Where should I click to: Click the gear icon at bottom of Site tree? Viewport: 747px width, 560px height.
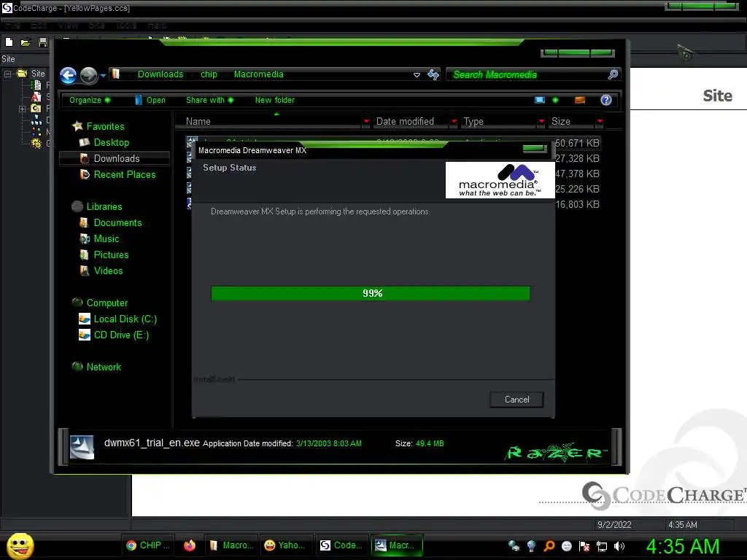click(x=36, y=143)
